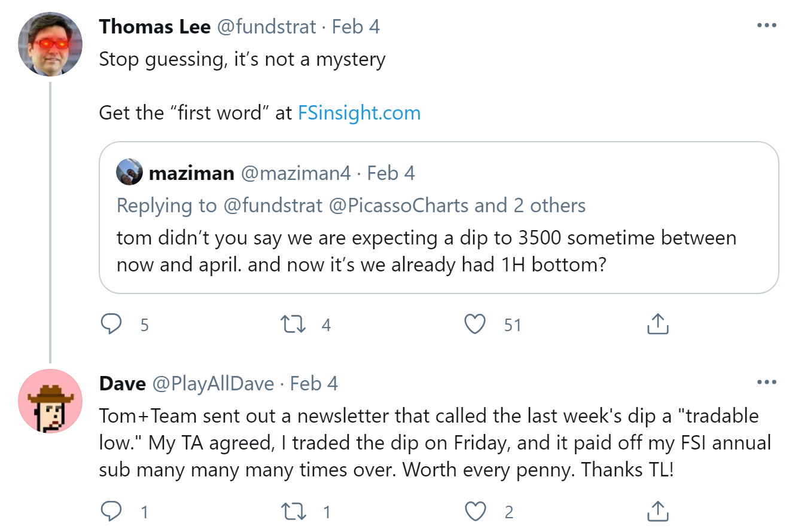Reply to Dave's tweet

click(x=111, y=512)
